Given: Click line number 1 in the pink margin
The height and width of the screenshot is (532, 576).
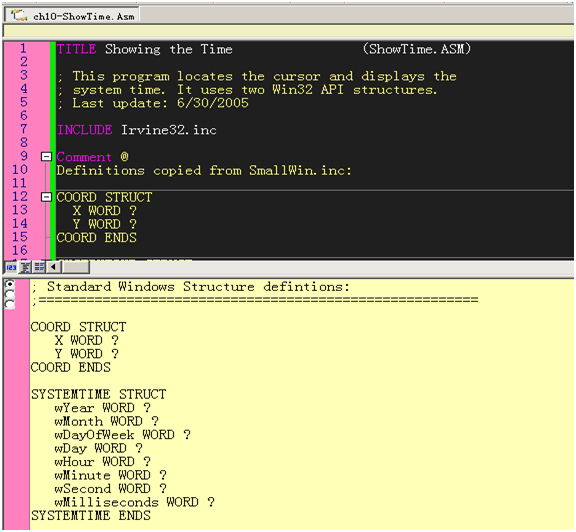Looking at the screenshot, I should click(x=23, y=48).
